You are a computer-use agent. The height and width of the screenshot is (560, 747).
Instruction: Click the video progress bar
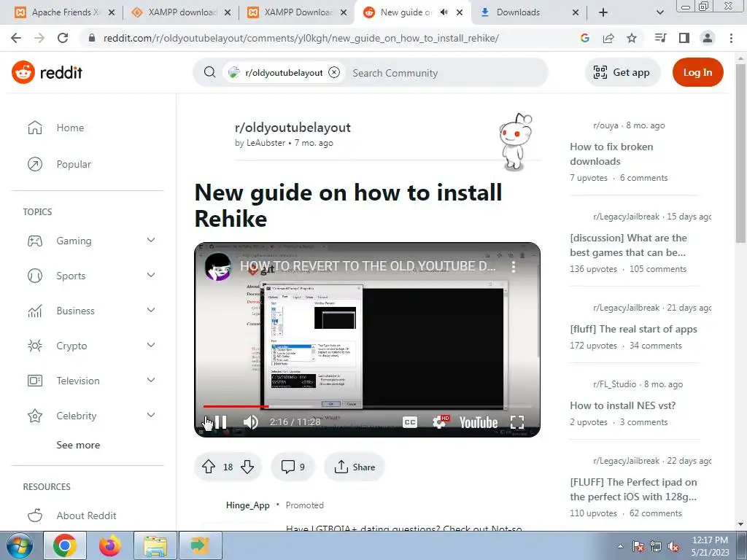pos(367,406)
